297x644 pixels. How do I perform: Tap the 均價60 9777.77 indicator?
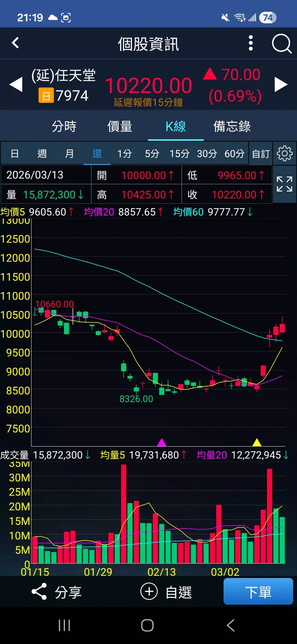[213, 212]
